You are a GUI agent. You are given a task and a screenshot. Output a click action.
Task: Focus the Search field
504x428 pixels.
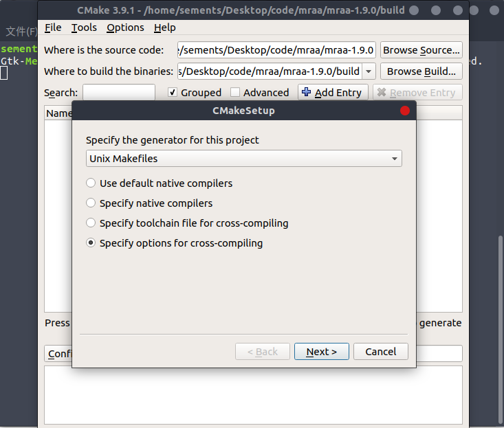(x=119, y=93)
